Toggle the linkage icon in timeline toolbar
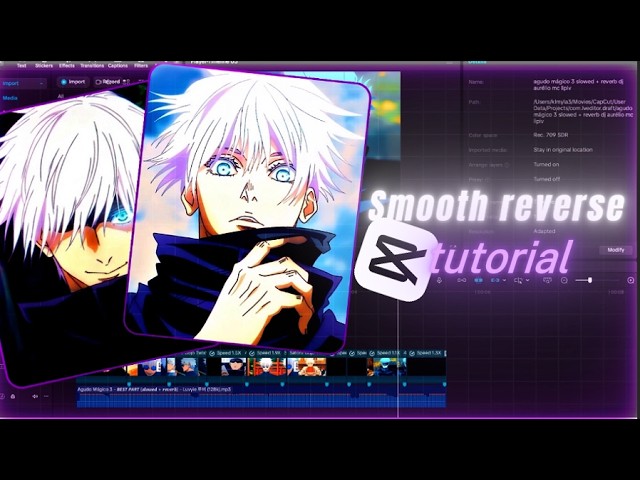This screenshot has height=480, width=640. (495, 280)
